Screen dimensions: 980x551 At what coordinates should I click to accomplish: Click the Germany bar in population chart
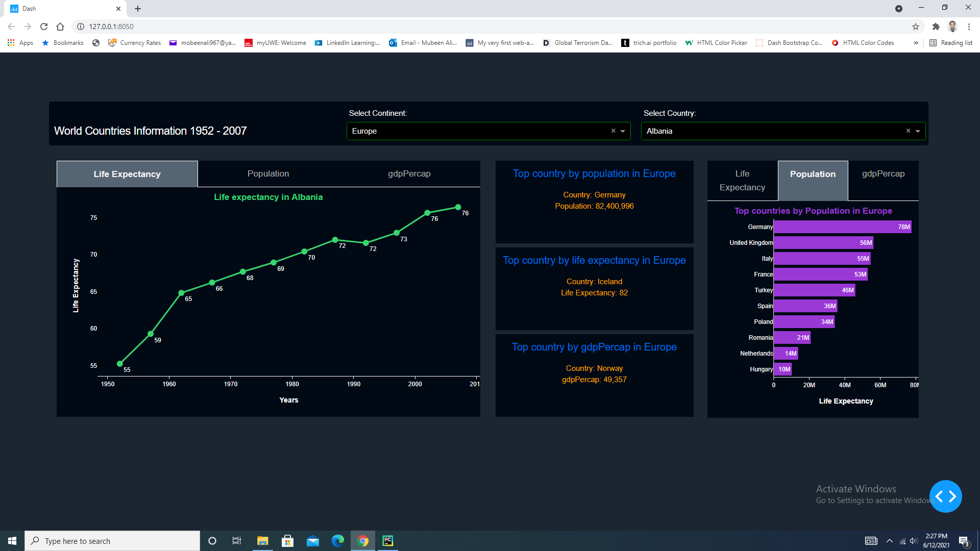tap(842, 227)
